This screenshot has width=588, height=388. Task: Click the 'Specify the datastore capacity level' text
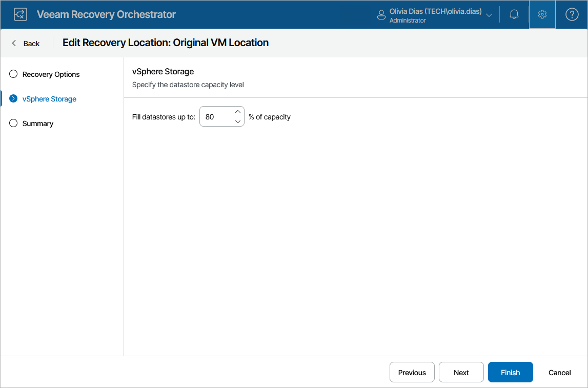[188, 85]
